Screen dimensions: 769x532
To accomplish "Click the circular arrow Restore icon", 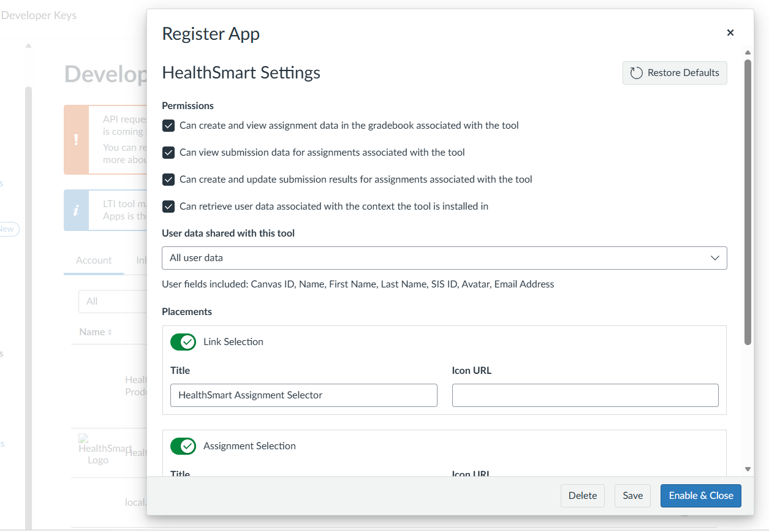I will 637,73.
